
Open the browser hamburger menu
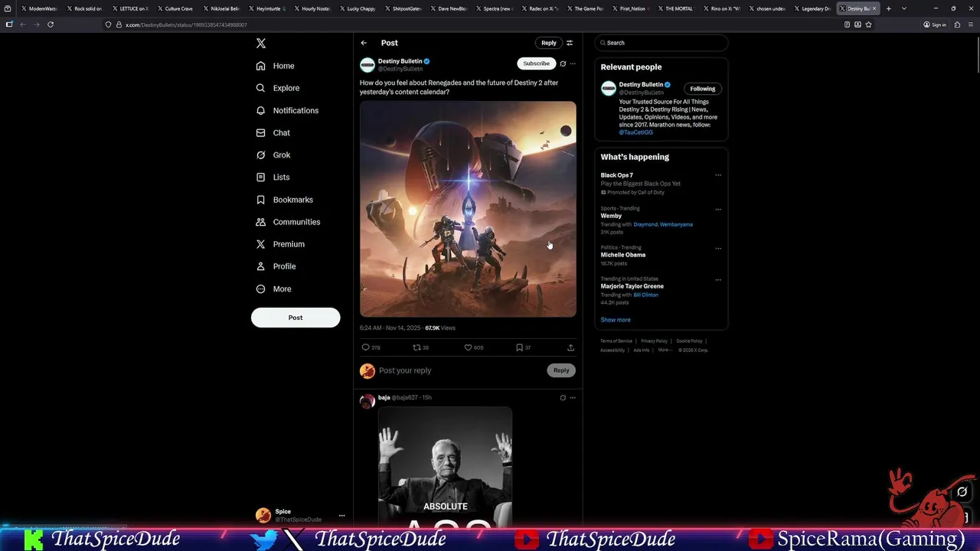pos(969,24)
